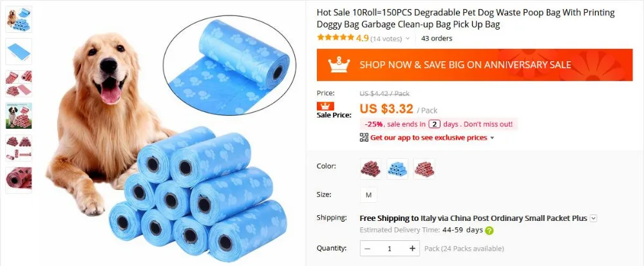View the first dog and rolls thumbnail
This screenshot has width=644, height=266.
[x=19, y=19]
